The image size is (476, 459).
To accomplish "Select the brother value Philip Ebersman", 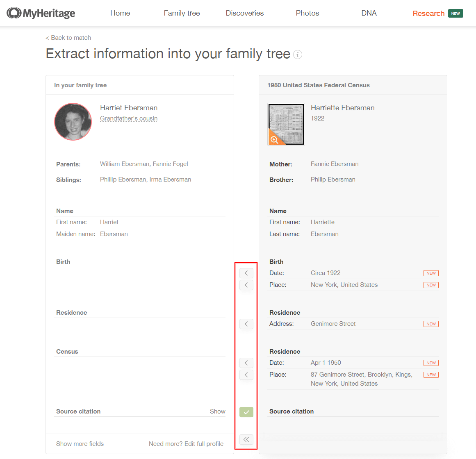I will pos(333,180).
